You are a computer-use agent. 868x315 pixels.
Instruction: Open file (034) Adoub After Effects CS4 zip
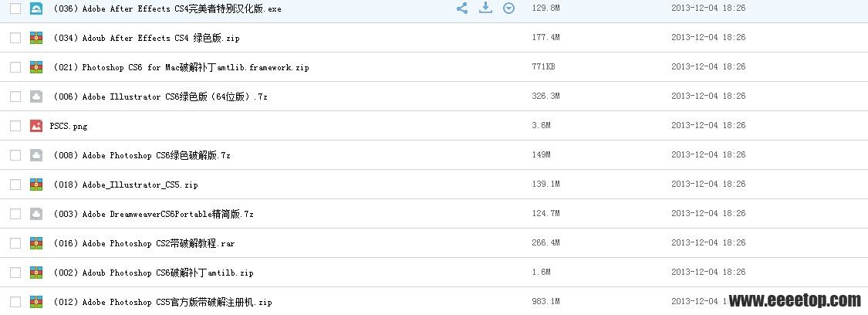coord(146,38)
